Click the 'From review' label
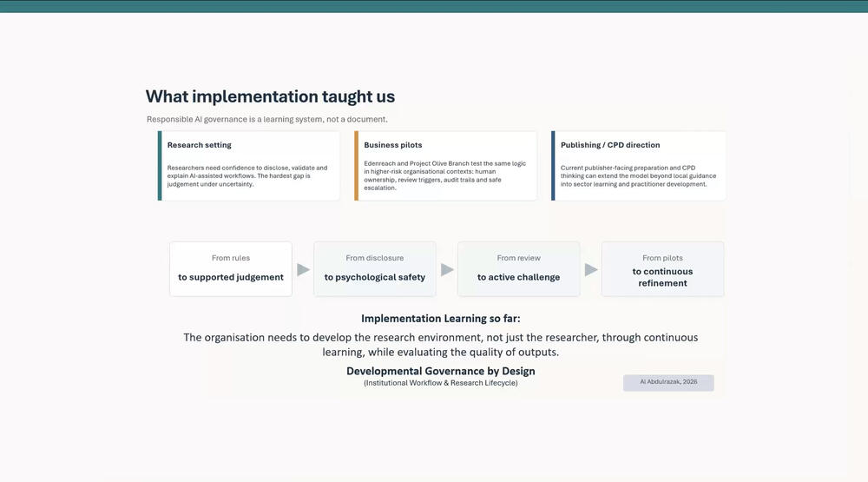The width and height of the screenshot is (868, 482). pyautogui.click(x=519, y=258)
